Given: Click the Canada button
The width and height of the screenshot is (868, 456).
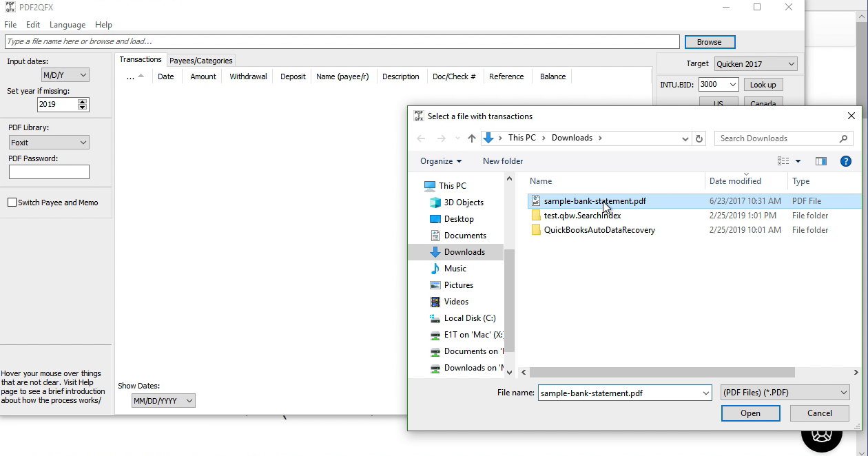Looking at the screenshot, I should click(763, 103).
